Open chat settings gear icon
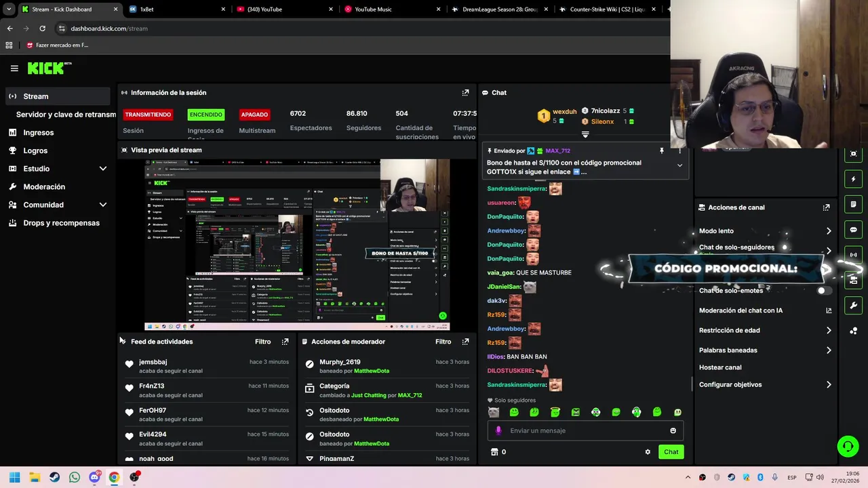This screenshot has height=488, width=868. (648, 452)
